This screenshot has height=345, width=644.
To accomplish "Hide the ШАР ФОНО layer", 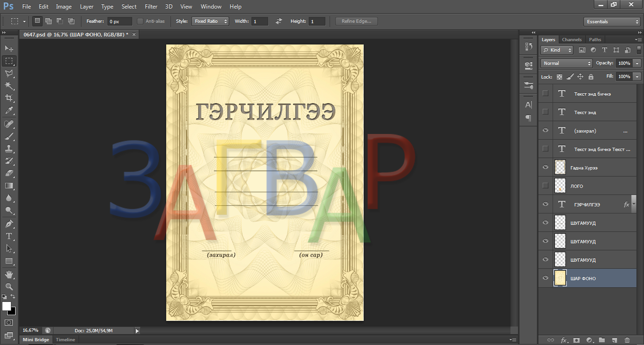I will tap(545, 278).
